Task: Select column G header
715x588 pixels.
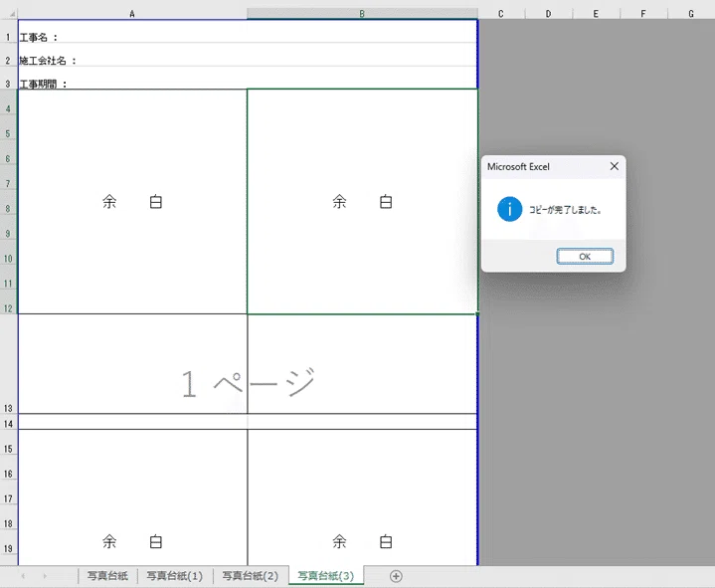Action: [691, 14]
